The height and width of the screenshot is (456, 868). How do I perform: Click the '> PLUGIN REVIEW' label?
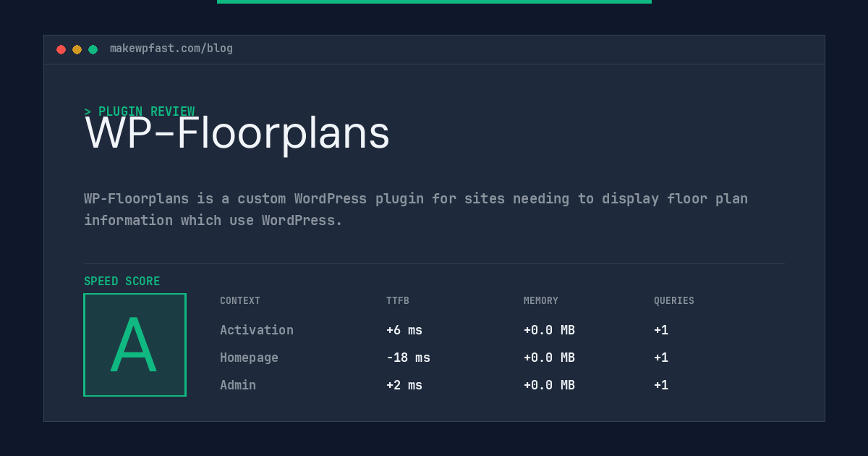(x=140, y=111)
